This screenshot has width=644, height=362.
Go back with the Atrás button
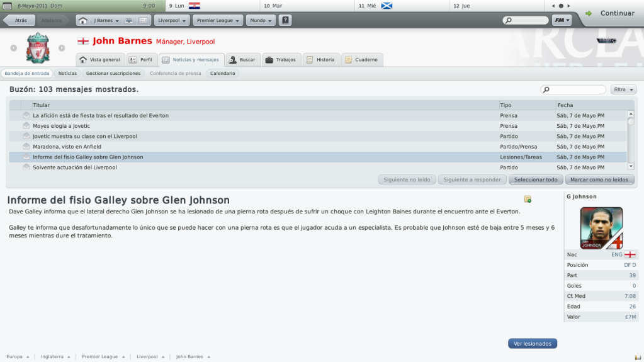click(18, 20)
